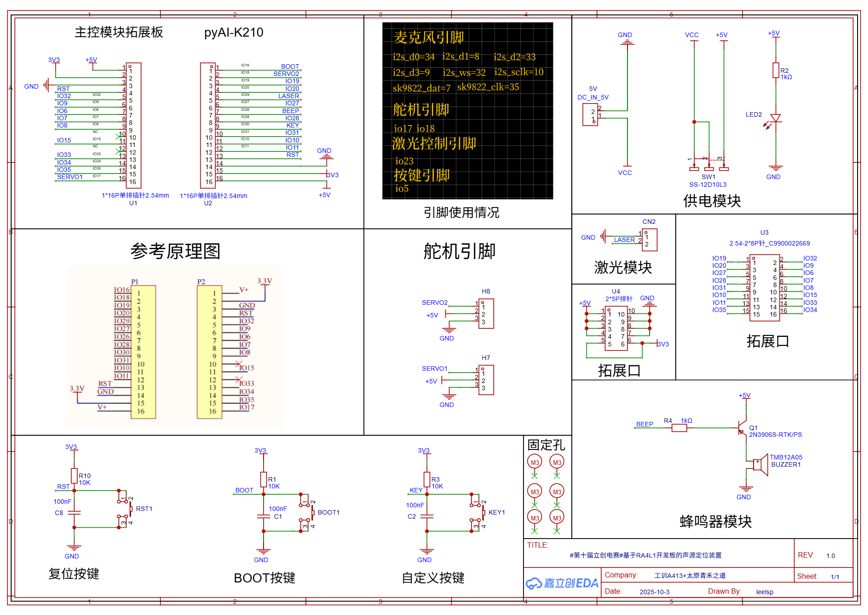
Task: Select the R1 10K resistor symbol
Action: 264,479
